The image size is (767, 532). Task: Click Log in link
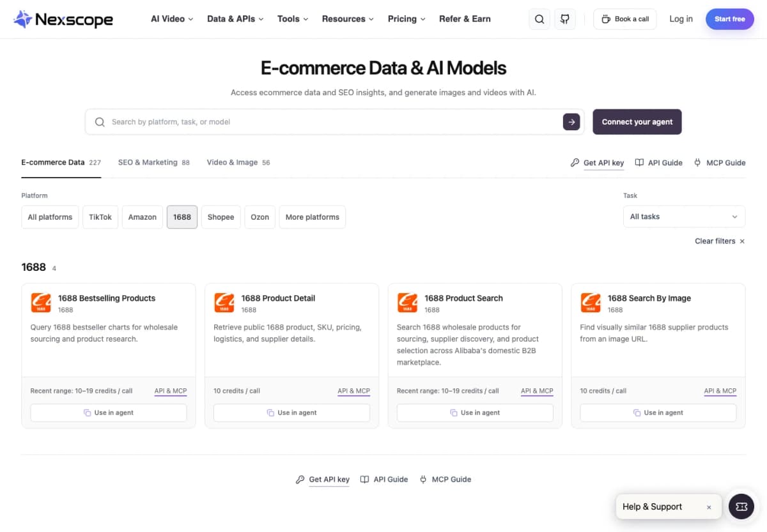(681, 19)
